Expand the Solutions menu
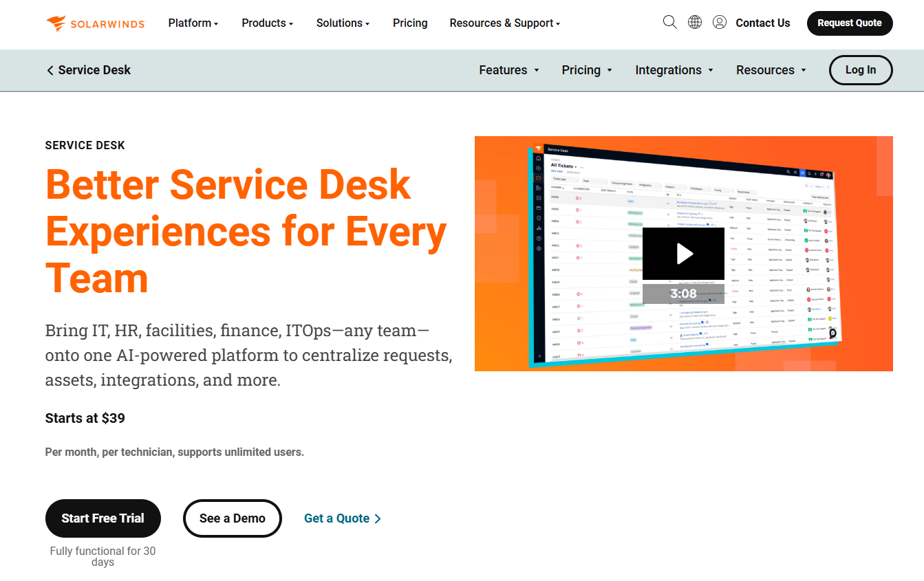The height and width of the screenshot is (581, 924). [x=343, y=23]
